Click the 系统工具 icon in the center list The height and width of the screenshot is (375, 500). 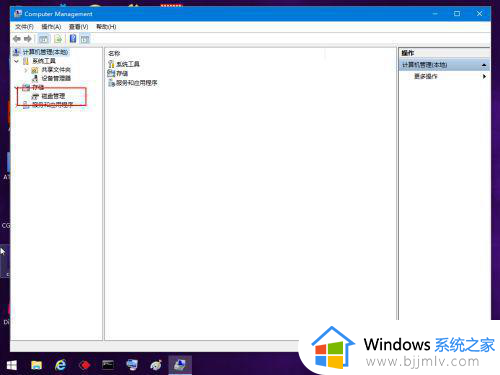point(111,64)
